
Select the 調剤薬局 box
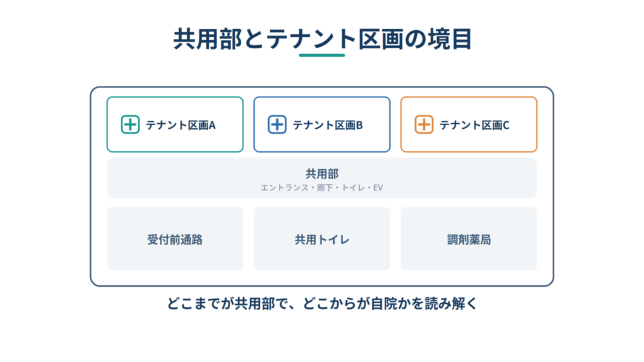click(469, 239)
